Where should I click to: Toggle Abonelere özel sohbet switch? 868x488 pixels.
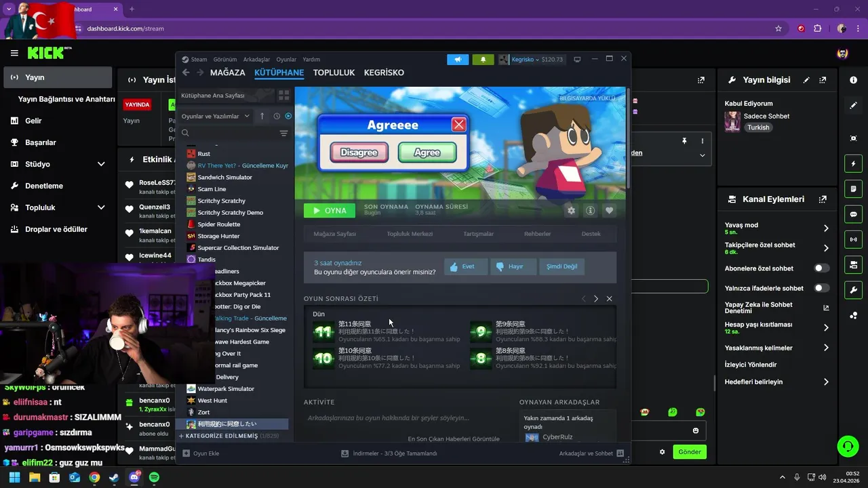tap(821, 268)
